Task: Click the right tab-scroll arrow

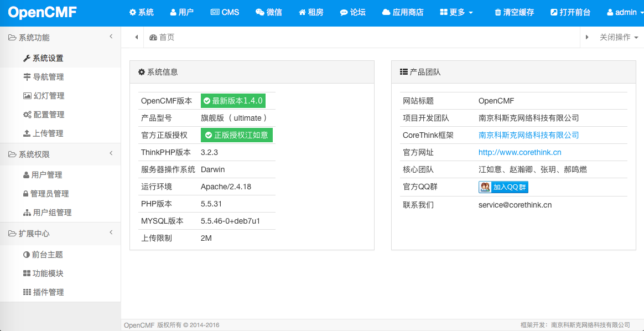Action: click(x=587, y=38)
